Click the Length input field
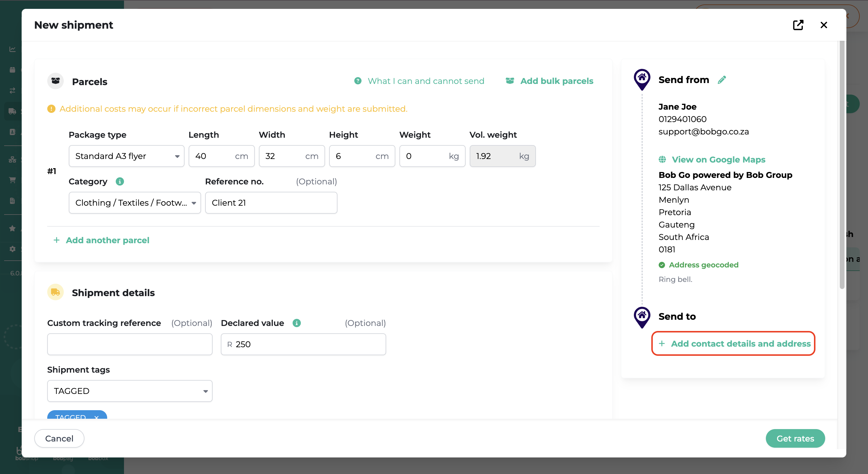Viewport: 868px width, 474px height. point(221,156)
